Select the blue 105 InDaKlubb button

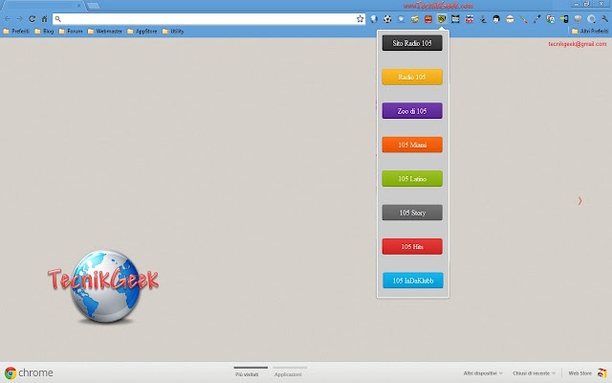(x=413, y=280)
